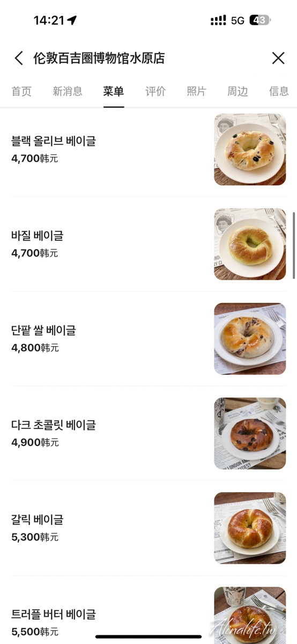297x644 pixels.
Task: Open the black olive bagel photo
Action: click(x=250, y=149)
